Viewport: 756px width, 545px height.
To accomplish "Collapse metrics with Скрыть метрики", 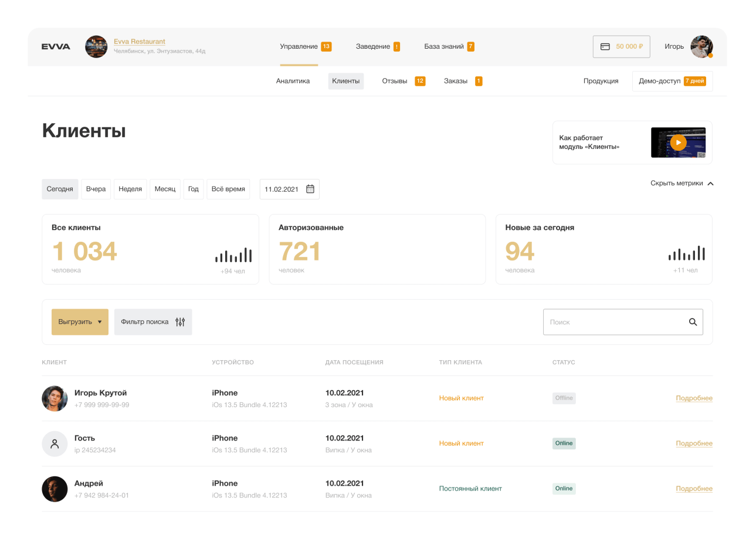I will click(682, 184).
